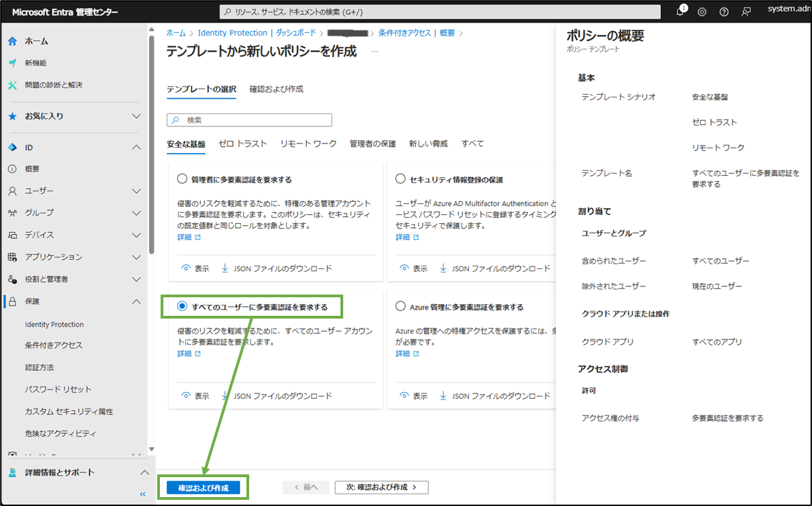
Task: Open ホーム breadcrumb link
Action: click(176, 33)
